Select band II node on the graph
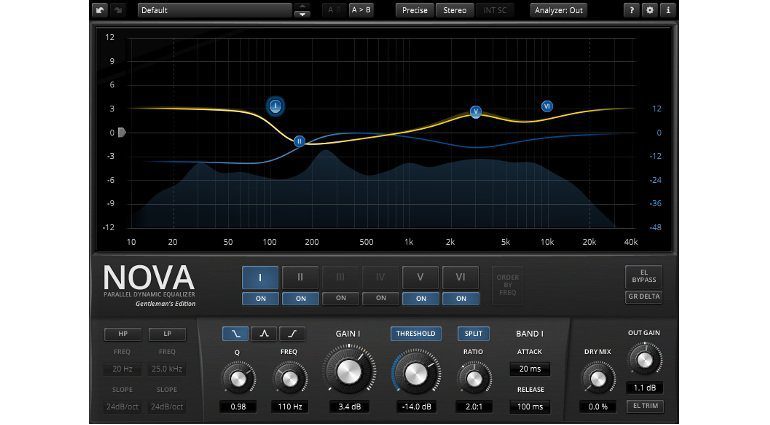 [299, 142]
